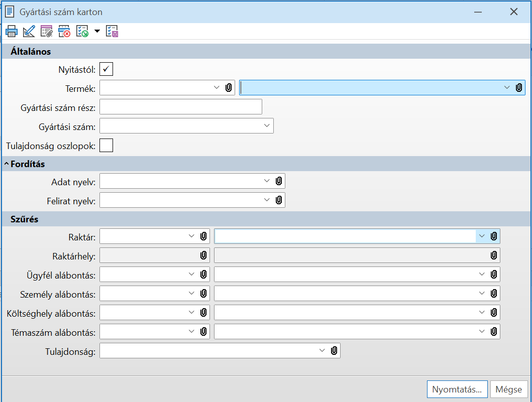The height and width of the screenshot is (402, 532).
Task: Open the first Raktár code dropdown
Action: click(x=191, y=236)
